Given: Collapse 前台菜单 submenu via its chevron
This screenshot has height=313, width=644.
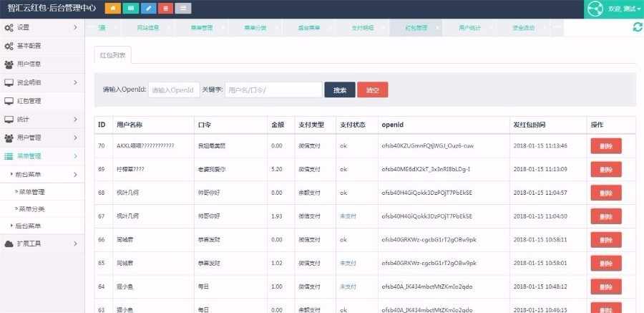Looking at the screenshot, I should pyautogui.click(x=75, y=174).
